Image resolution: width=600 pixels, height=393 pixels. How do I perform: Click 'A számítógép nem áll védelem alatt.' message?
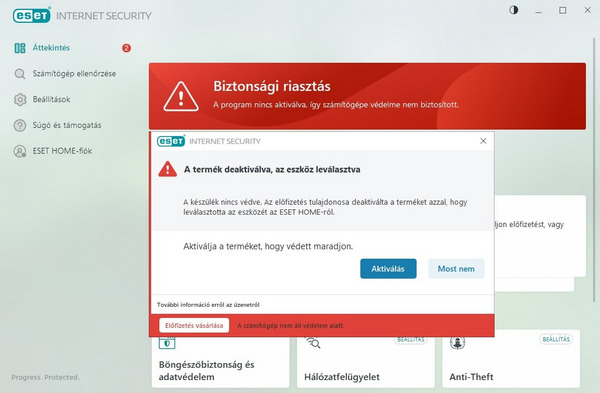click(290, 326)
